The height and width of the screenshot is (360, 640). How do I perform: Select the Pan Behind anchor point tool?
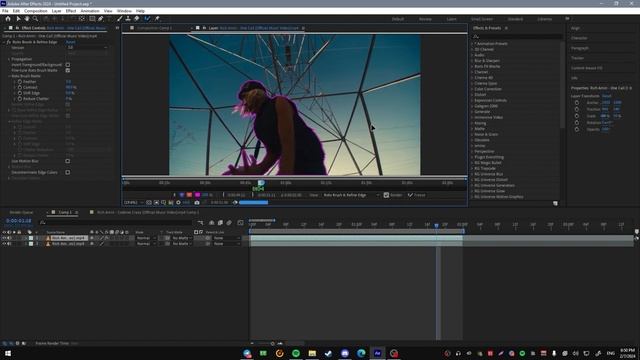coord(82,19)
